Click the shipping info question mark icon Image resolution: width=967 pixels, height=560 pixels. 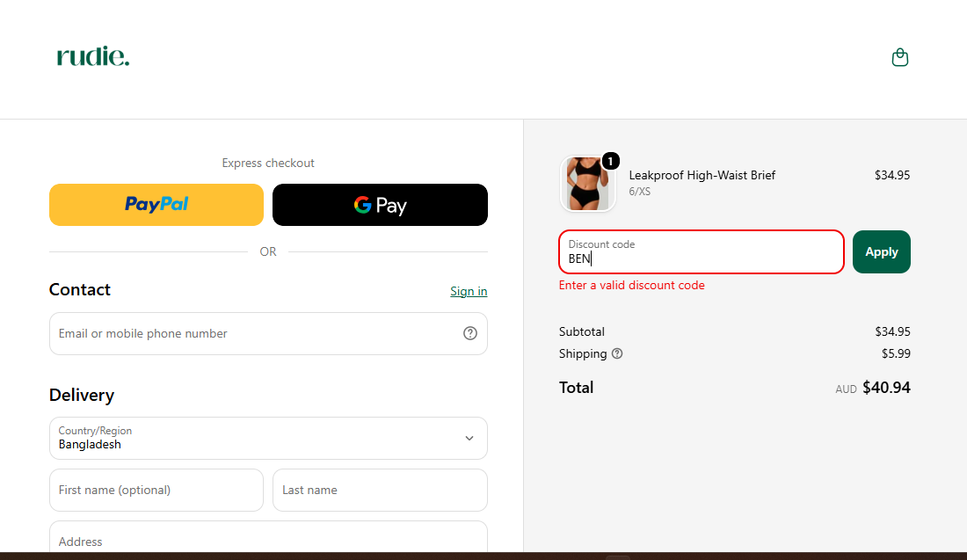pos(617,353)
